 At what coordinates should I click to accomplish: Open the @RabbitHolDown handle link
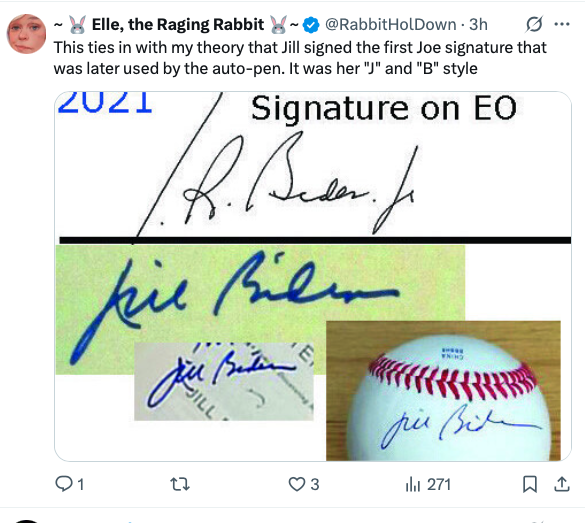pos(391,25)
